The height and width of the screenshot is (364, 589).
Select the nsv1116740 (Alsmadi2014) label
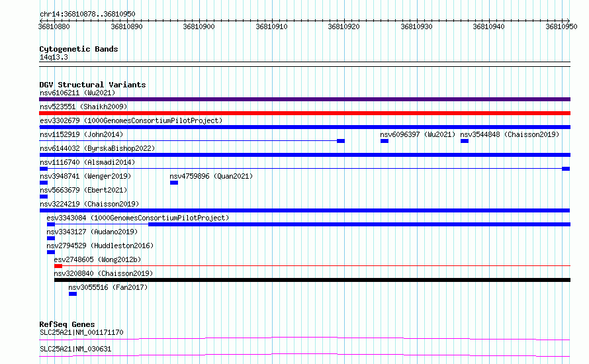point(87,162)
